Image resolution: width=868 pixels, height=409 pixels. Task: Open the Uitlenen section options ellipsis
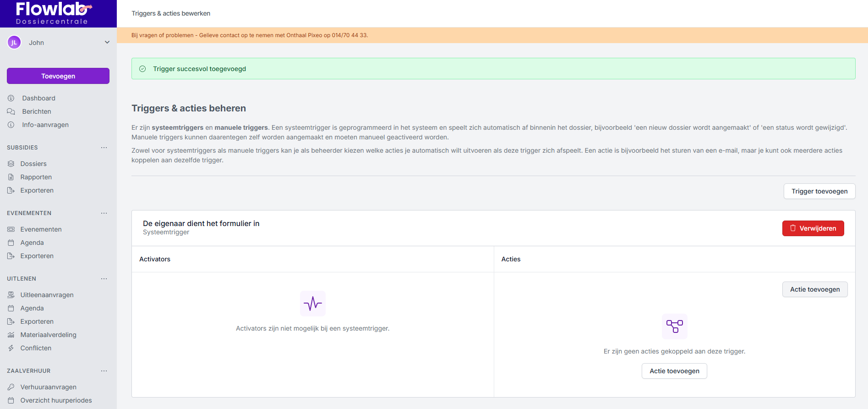104,279
